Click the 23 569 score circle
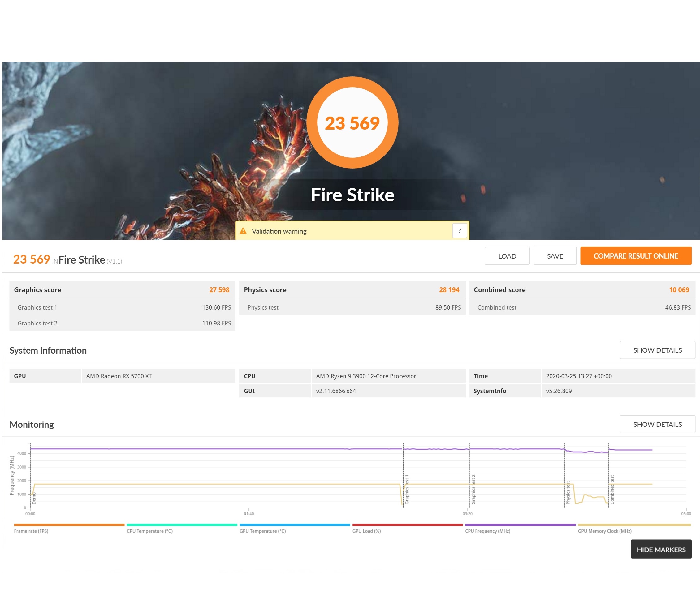700x600 pixels. [352, 122]
